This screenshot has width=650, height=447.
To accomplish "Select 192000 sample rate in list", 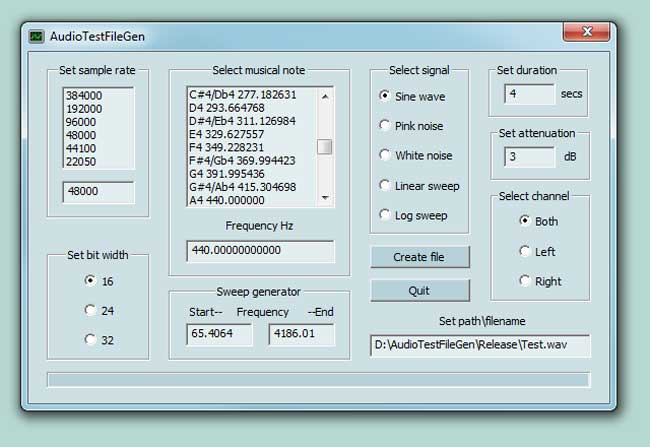I will tap(98, 109).
